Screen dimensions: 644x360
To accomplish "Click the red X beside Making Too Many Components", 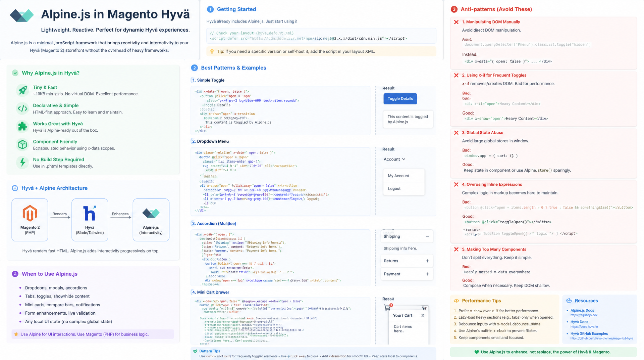I will click(456, 249).
